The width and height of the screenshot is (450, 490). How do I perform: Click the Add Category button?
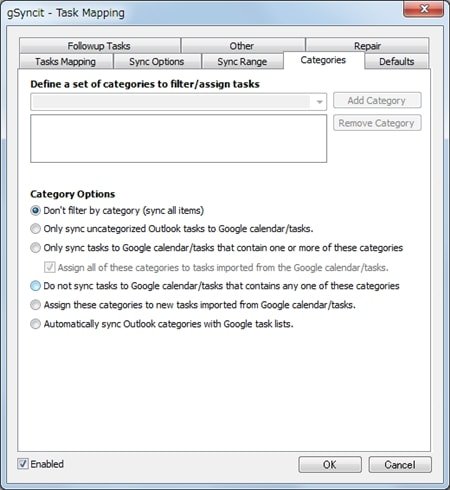(x=377, y=100)
